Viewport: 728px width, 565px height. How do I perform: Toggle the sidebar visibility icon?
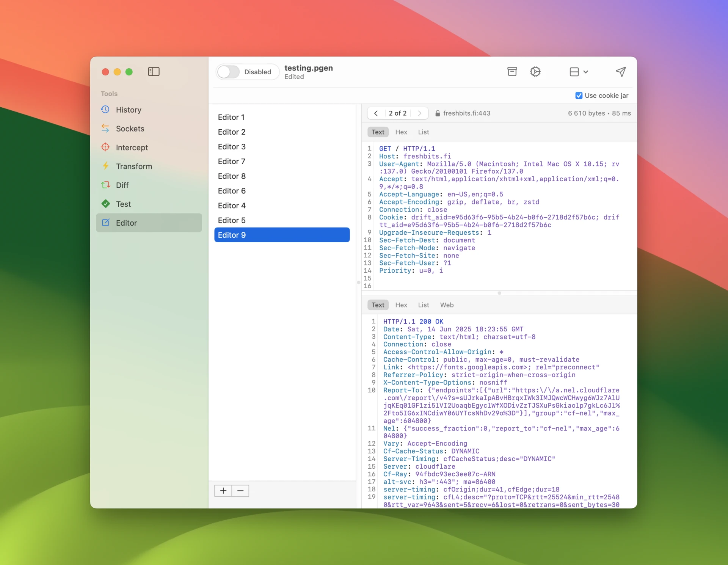154,72
